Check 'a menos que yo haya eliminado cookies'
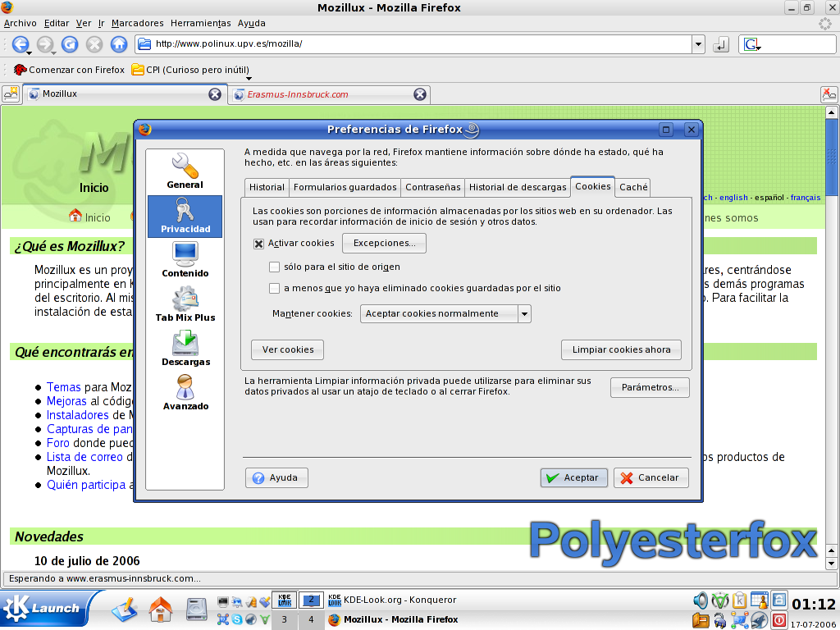Image resolution: width=840 pixels, height=630 pixels. tap(274, 288)
